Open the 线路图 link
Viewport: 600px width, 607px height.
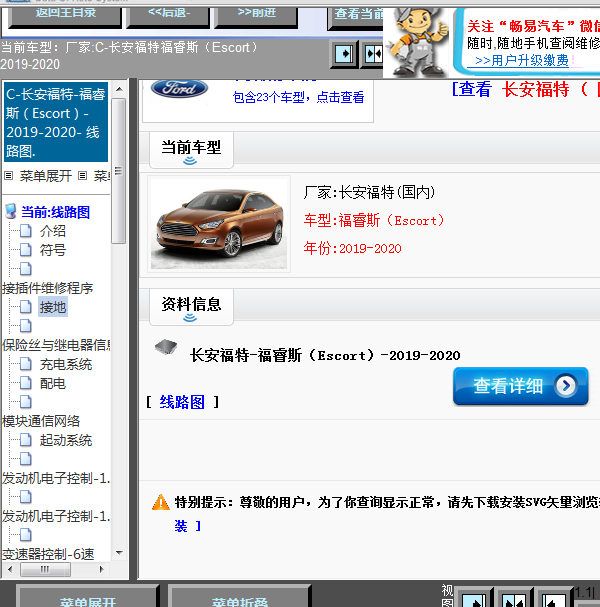(x=182, y=402)
